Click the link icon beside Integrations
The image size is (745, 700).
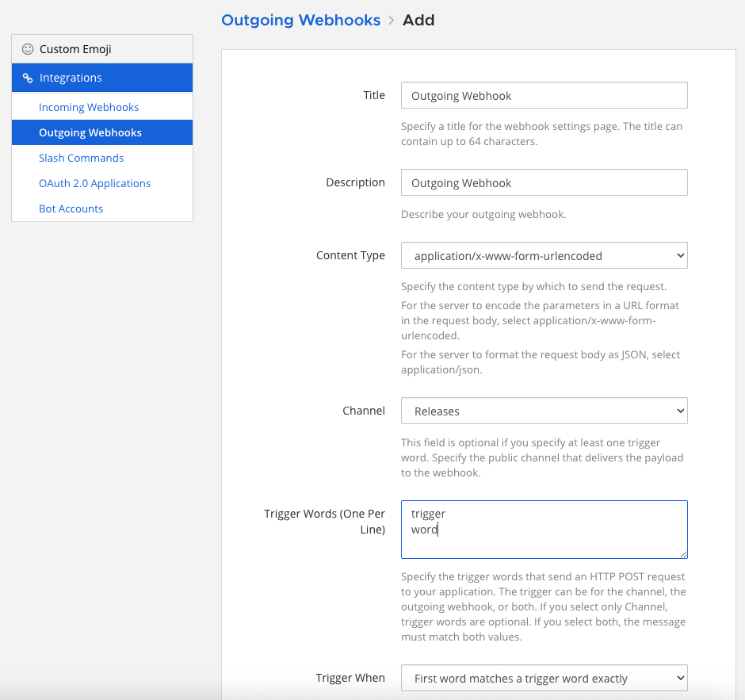(27, 78)
